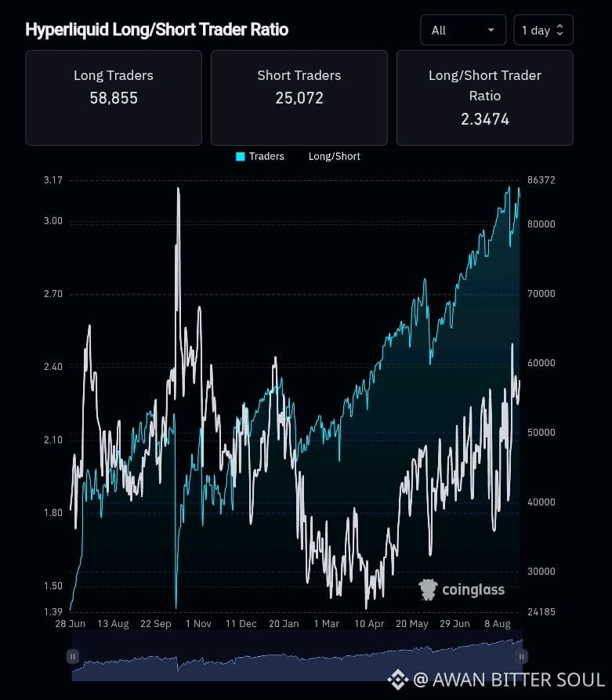Click the 3.17 left axis label
This screenshot has height=700, width=612.
pos(53,180)
